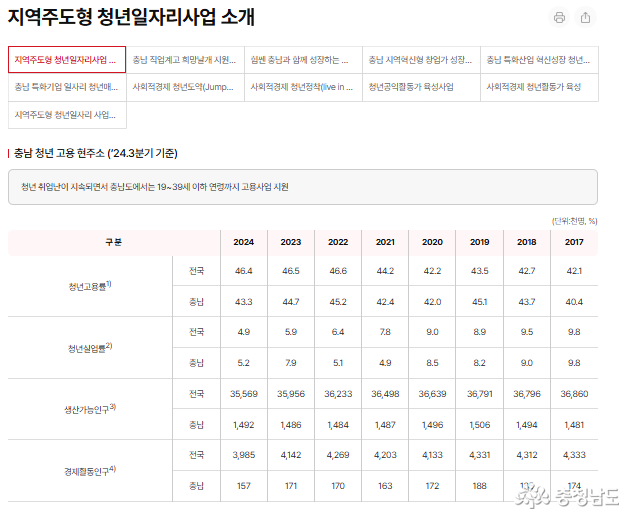Screen dimensions: 620x510
Task: Open the 청년공익활동가 육성사업 tab
Action: tap(421, 87)
